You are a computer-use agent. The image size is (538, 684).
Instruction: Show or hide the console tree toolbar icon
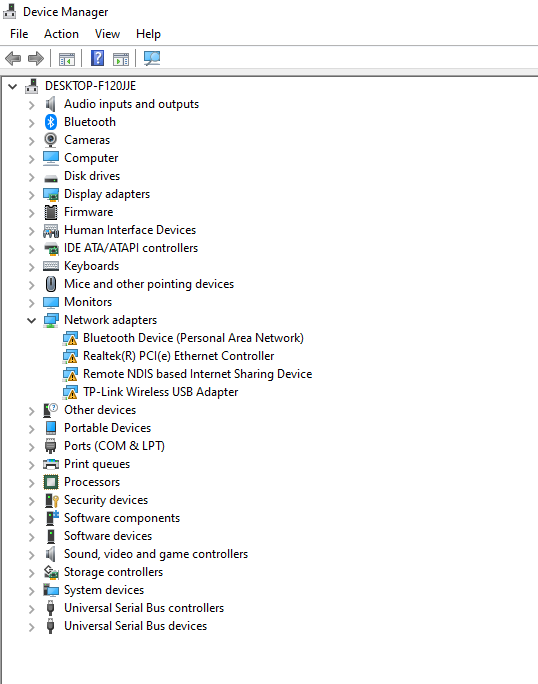click(x=67, y=58)
